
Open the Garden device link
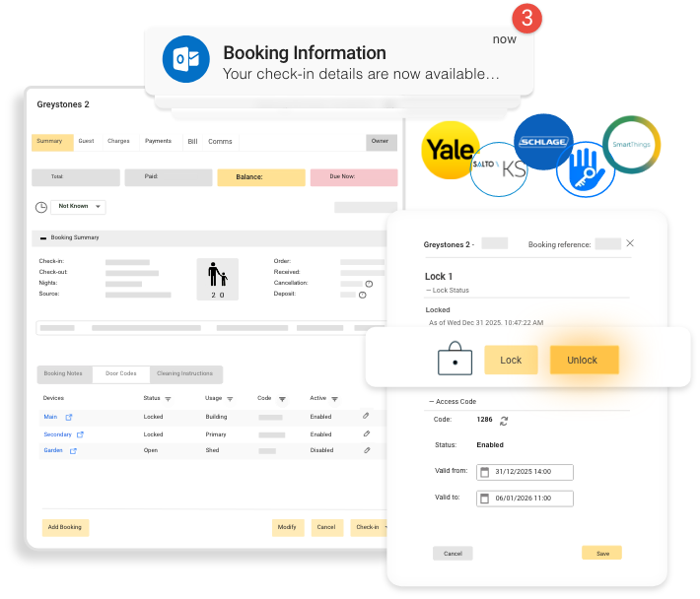pos(53,450)
